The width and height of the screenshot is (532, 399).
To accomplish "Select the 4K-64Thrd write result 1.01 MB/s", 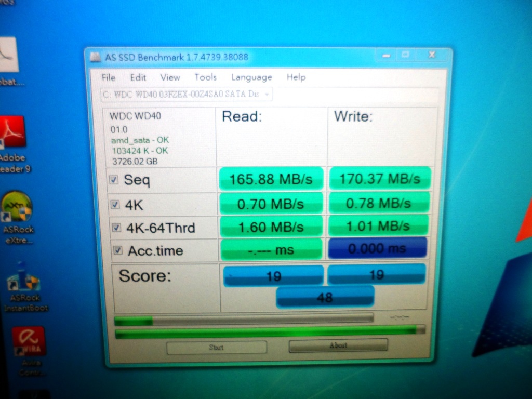I will 378,225.
